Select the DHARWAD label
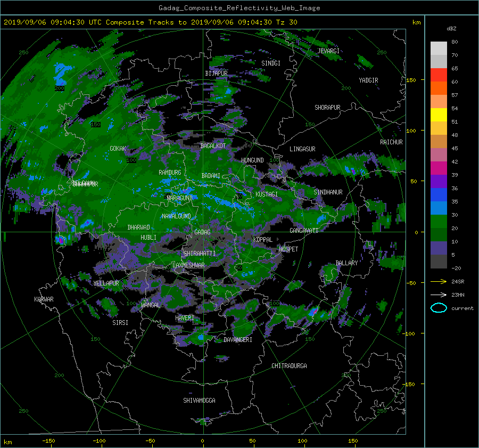 (x=139, y=227)
